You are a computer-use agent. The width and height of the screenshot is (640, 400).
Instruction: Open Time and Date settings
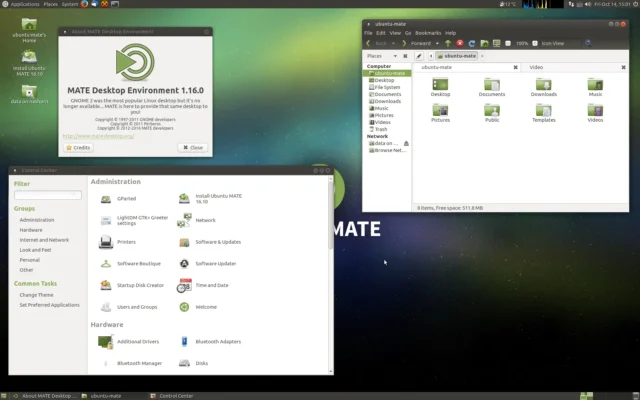click(203, 285)
